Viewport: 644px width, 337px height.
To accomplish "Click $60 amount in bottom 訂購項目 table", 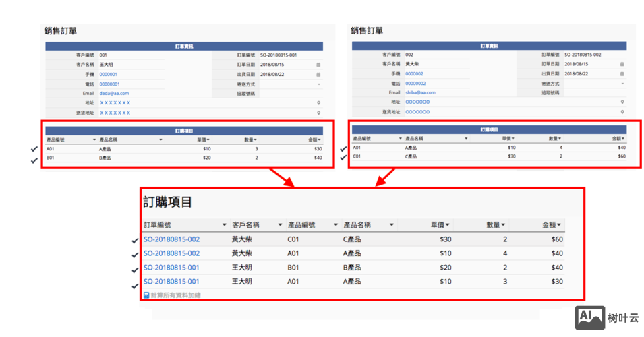I will click(557, 239).
